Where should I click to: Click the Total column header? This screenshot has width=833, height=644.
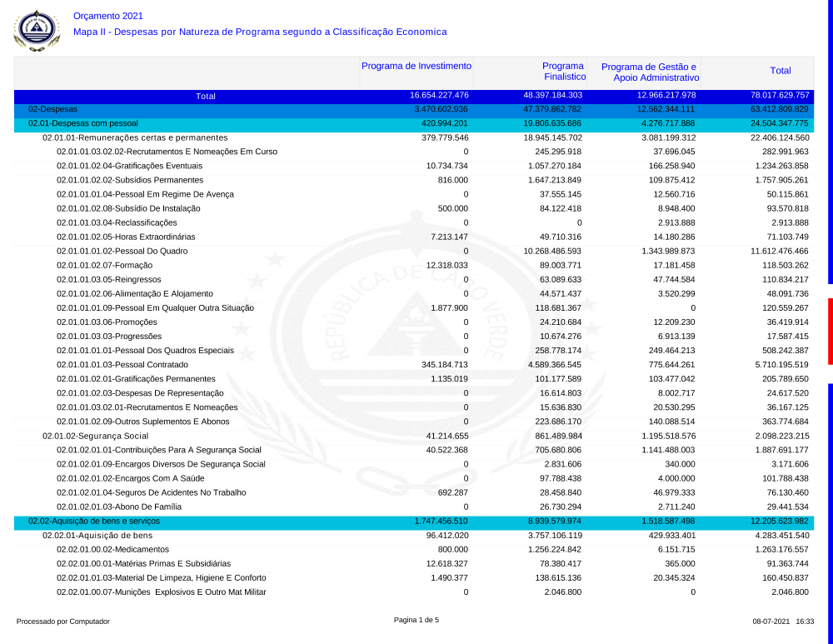point(780,71)
